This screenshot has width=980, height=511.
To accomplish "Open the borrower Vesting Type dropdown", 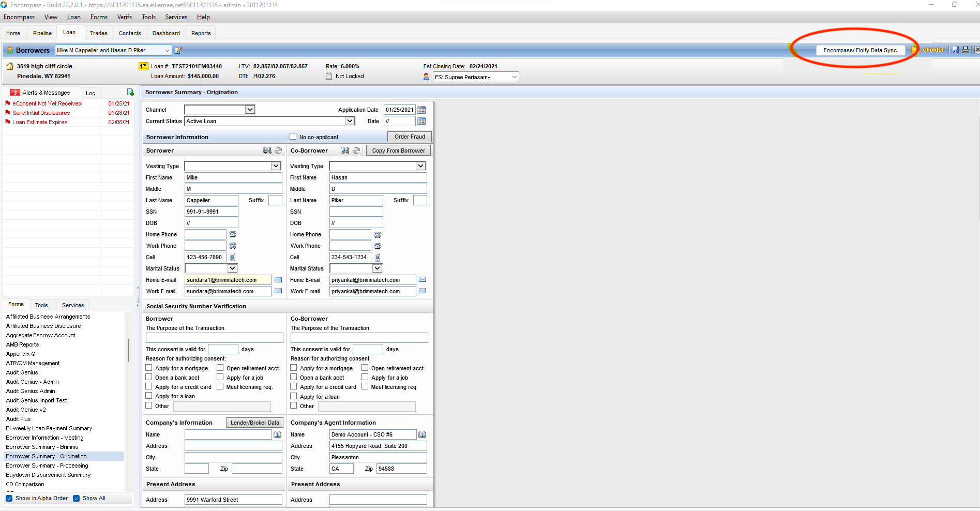I will [276, 166].
